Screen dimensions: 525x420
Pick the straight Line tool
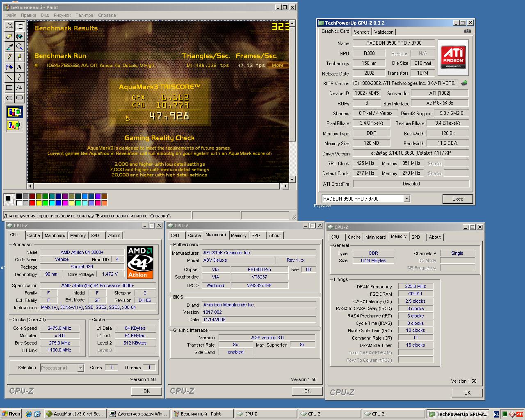[9, 78]
